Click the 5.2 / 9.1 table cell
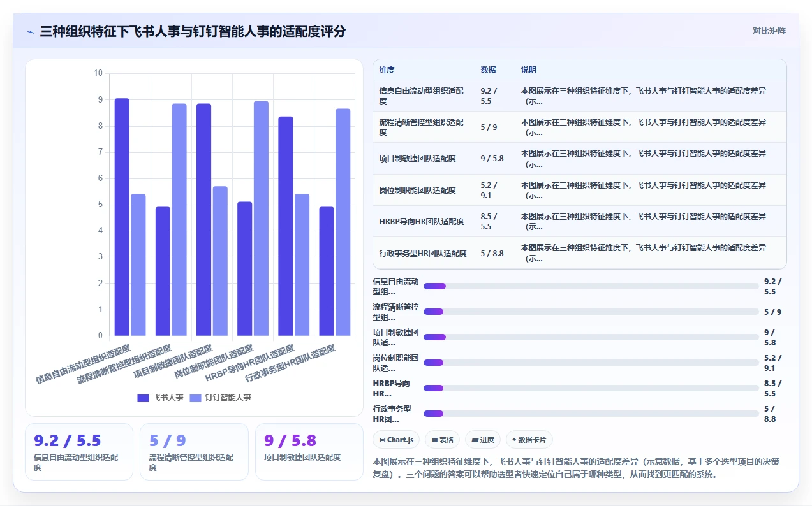 [x=493, y=190]
